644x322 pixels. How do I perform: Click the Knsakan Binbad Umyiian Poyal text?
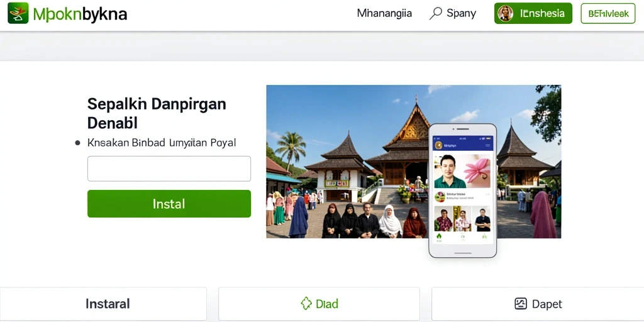point(162,143)
